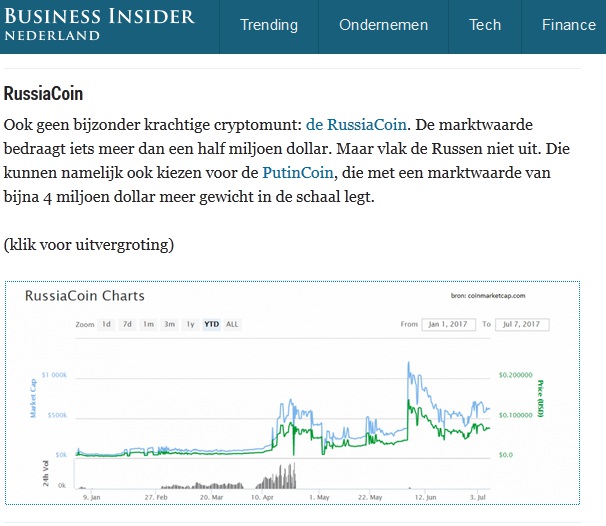Click the RussiaCoin heading
This screenshot has height=526, width=606.
click(x=43, y=94)
